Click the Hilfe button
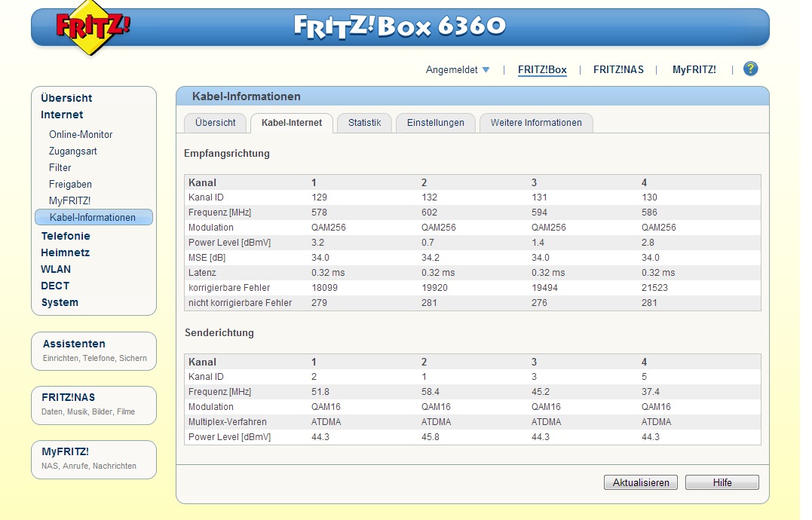Screen dimensions: 812x520 [722, 483]
